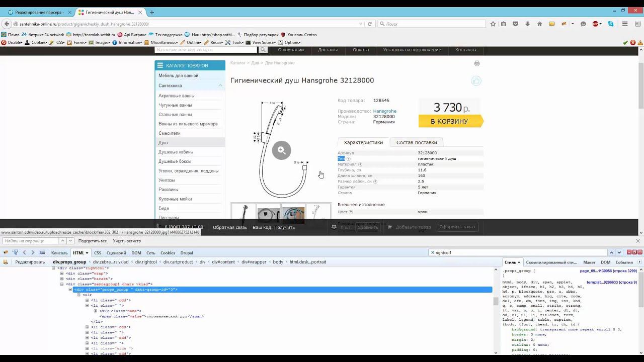Image resolution: width=644 pixels, height=362 pixels.
Task: Click the site search magnifier button
Action: coord(263,50)
